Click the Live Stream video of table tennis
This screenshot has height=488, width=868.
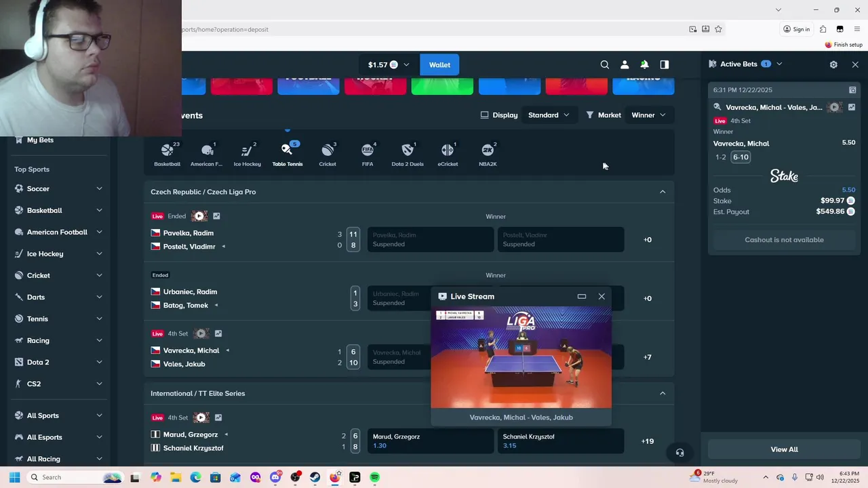521,357
